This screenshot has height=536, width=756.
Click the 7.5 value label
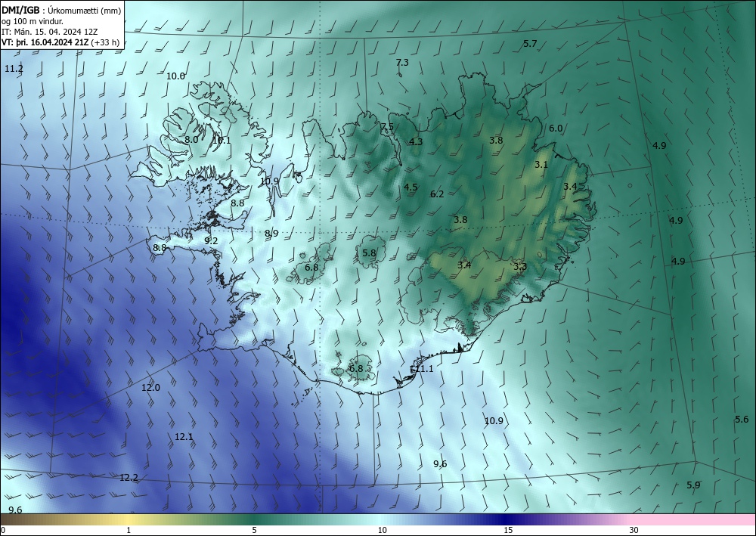[x=387, y=127]
